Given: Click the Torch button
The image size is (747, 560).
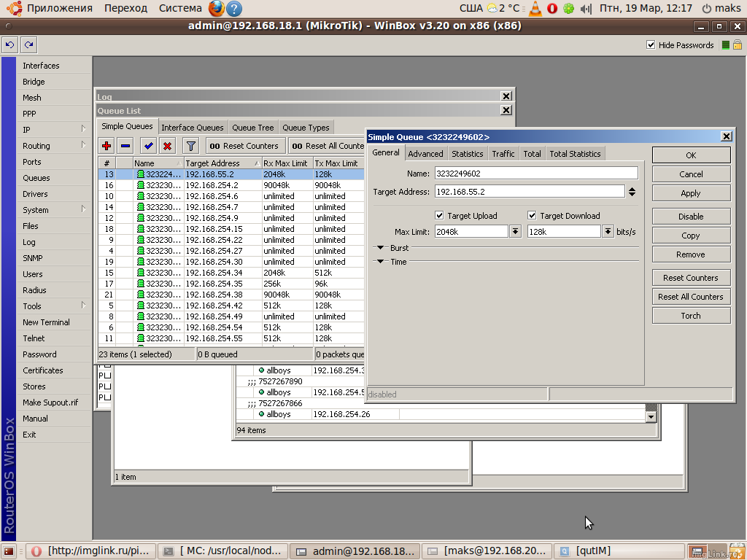Looking at the screenshot, I should click(691, 316).
